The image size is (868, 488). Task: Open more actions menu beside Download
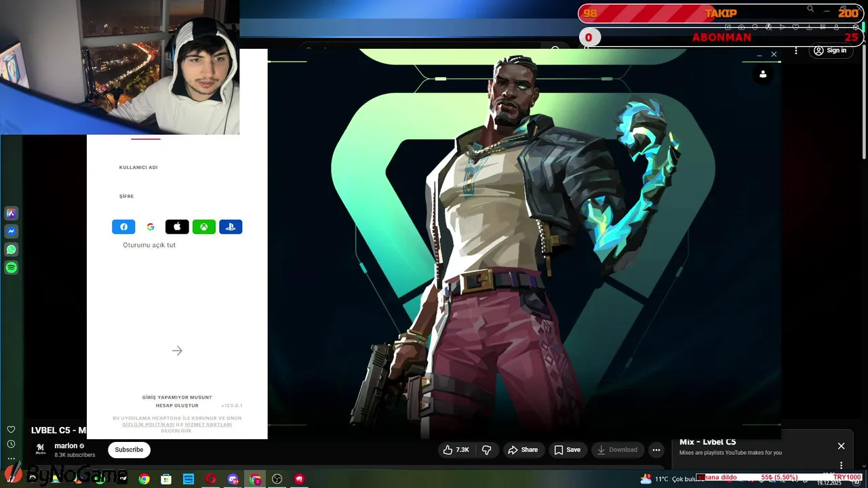tap(656, 449)
